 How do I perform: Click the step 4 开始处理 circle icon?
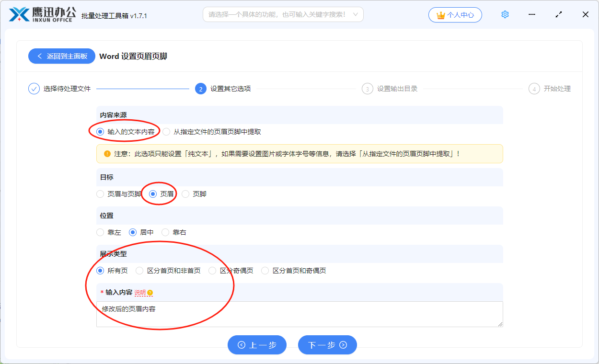[x=534, y=89]
